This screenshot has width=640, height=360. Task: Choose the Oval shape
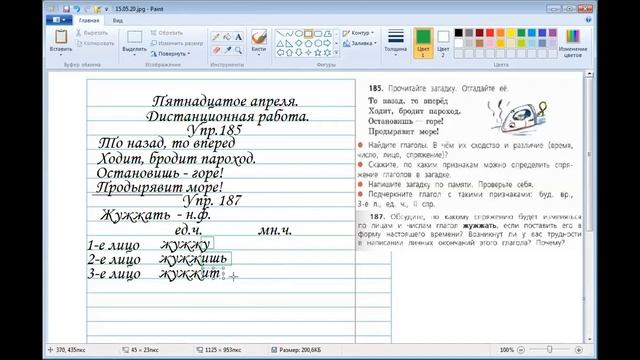299,34
